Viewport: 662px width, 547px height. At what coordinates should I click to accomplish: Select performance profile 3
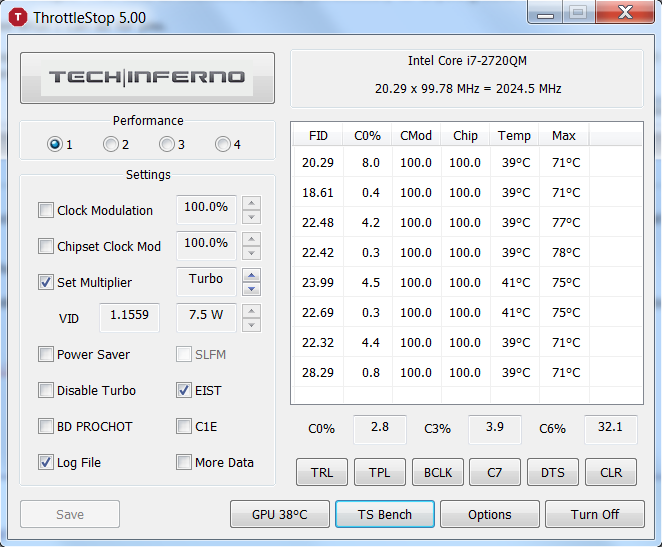click(x=167, y=144)
